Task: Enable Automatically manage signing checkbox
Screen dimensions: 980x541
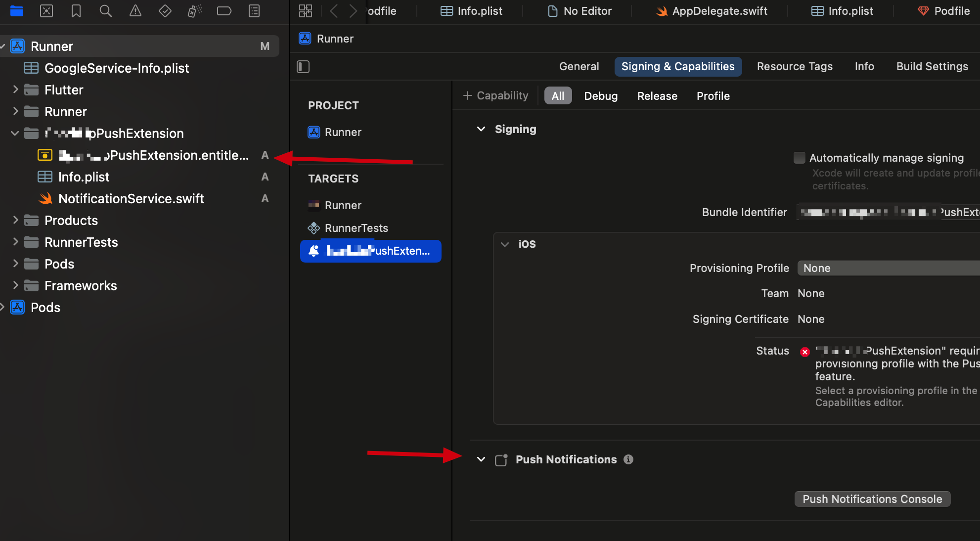Action: [799, 158]
